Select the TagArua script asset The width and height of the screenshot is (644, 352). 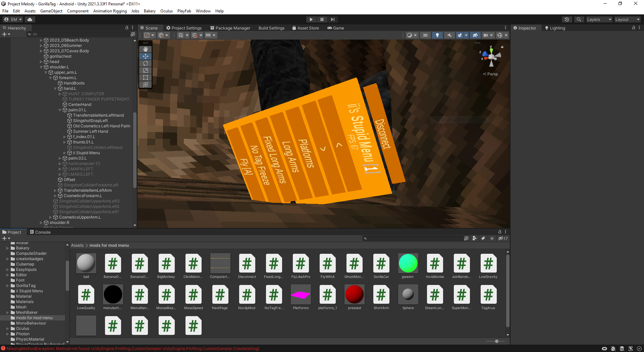(488, 298)
